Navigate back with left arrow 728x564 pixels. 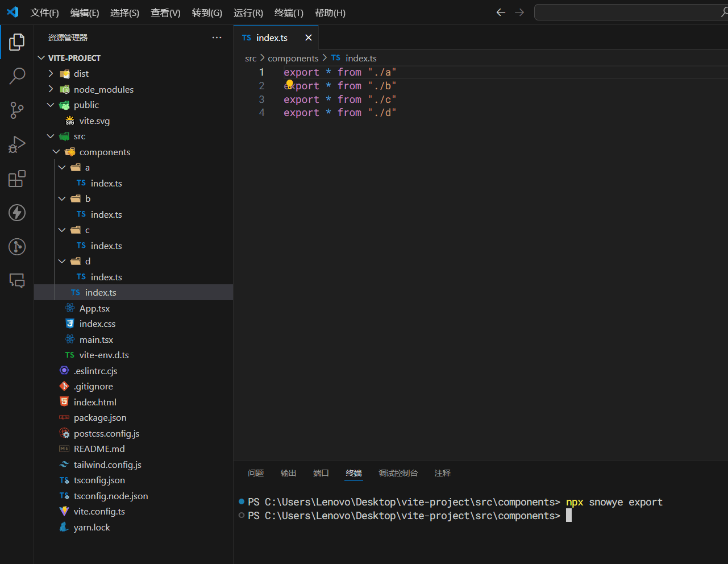[501, 13]
